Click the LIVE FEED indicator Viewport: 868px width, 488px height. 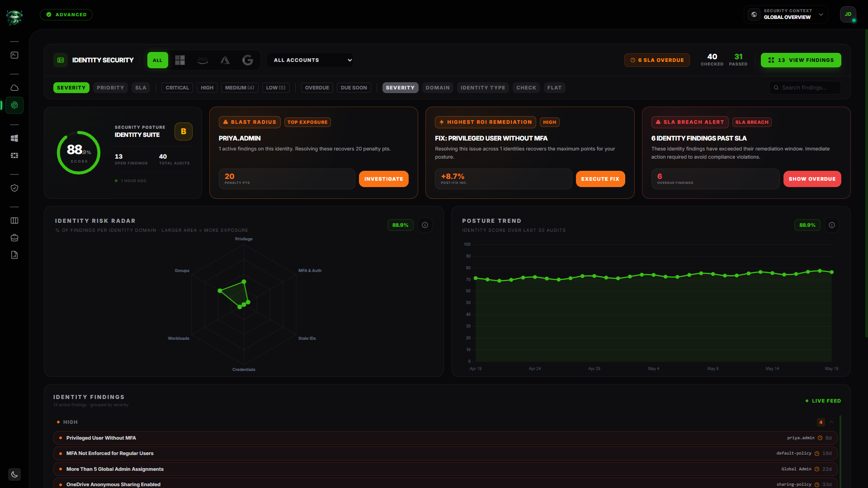tap(823, 401)
